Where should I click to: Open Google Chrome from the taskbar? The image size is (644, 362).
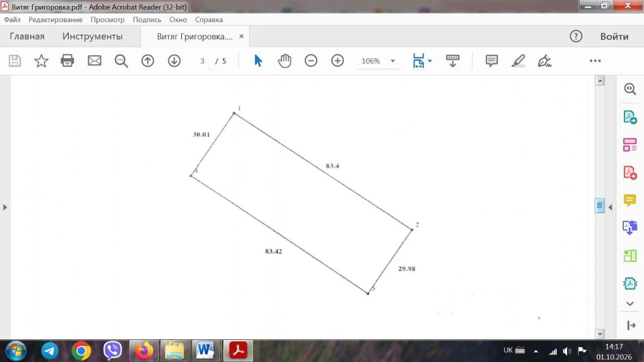pos(81,350)
